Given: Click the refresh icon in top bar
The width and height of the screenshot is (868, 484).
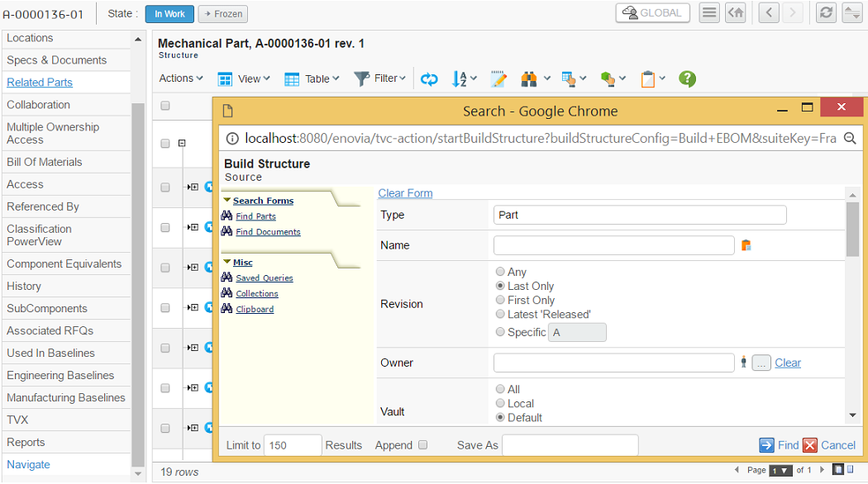Looking at the screenshot, I should pyautogui.click(x=825, y=13).
